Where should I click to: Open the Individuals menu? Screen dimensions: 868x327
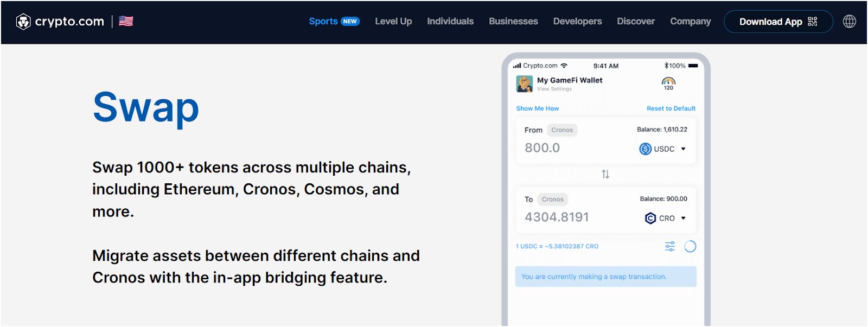pyautogui.click(x=450, y=21)
